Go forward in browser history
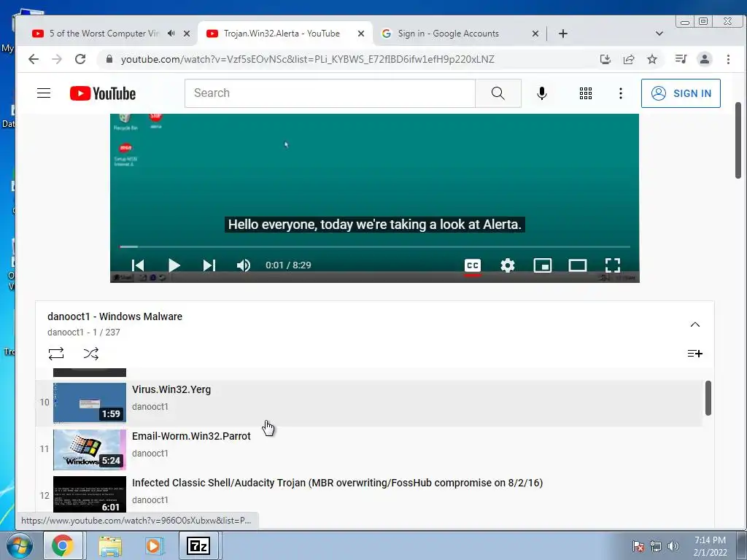 (x=57, y=59)
